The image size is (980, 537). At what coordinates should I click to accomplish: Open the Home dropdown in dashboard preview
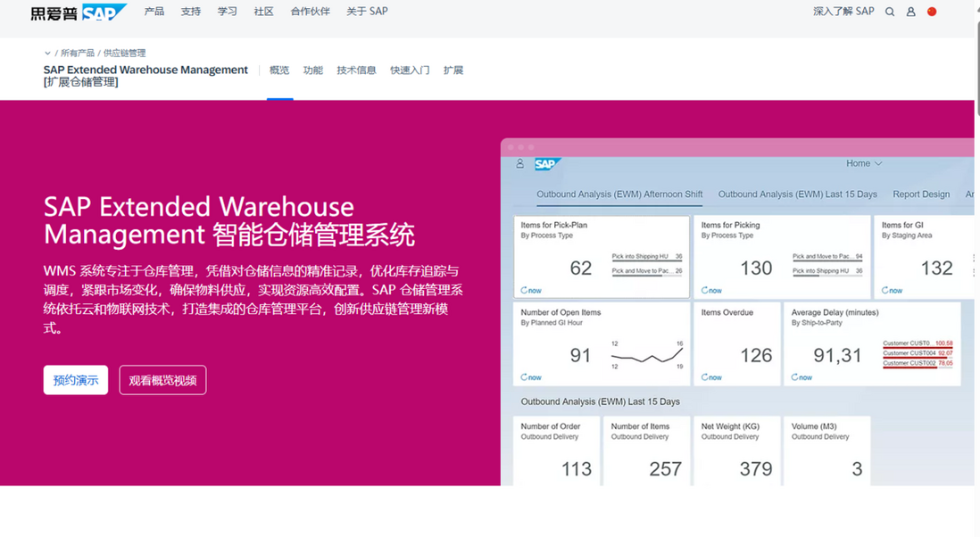[x=864, y=163]
